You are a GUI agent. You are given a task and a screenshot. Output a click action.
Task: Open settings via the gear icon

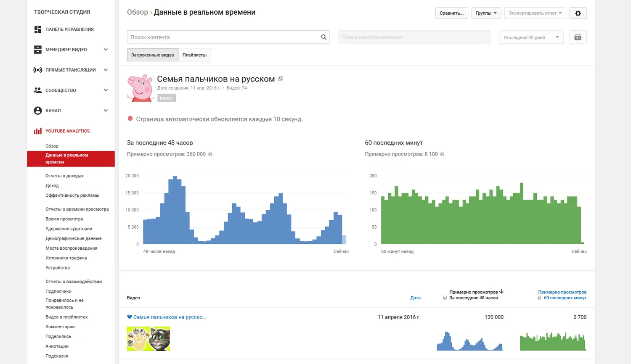(x=578, y=13)
